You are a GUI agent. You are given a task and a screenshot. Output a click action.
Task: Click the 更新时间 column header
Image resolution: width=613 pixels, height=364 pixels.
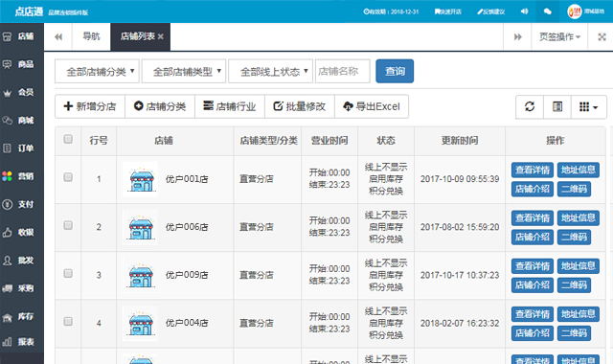[x=460, y=141]
